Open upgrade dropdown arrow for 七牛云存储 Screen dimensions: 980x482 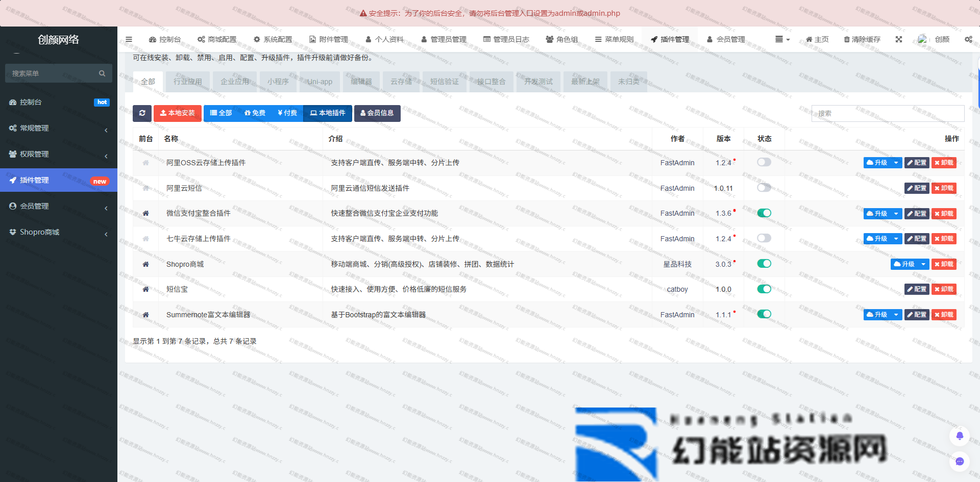coord(896,239)
